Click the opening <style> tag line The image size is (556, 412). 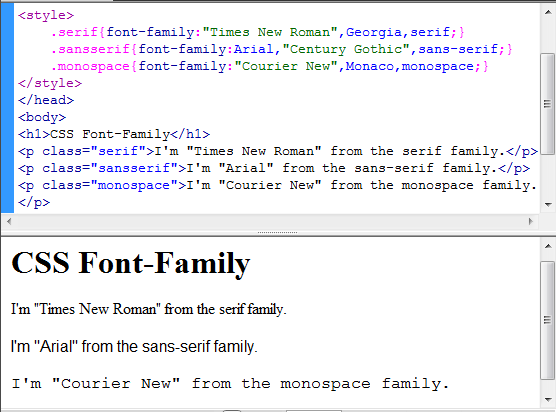46,15
